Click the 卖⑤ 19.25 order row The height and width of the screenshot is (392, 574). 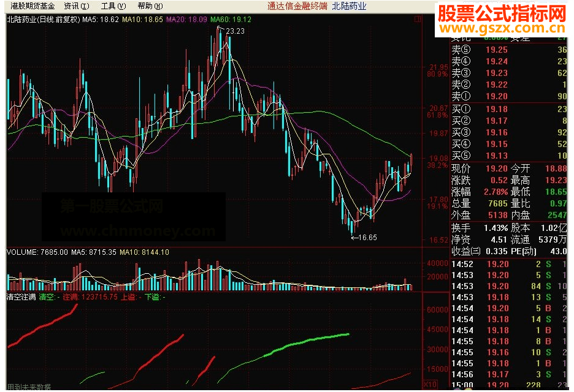(x=508, y=50)
